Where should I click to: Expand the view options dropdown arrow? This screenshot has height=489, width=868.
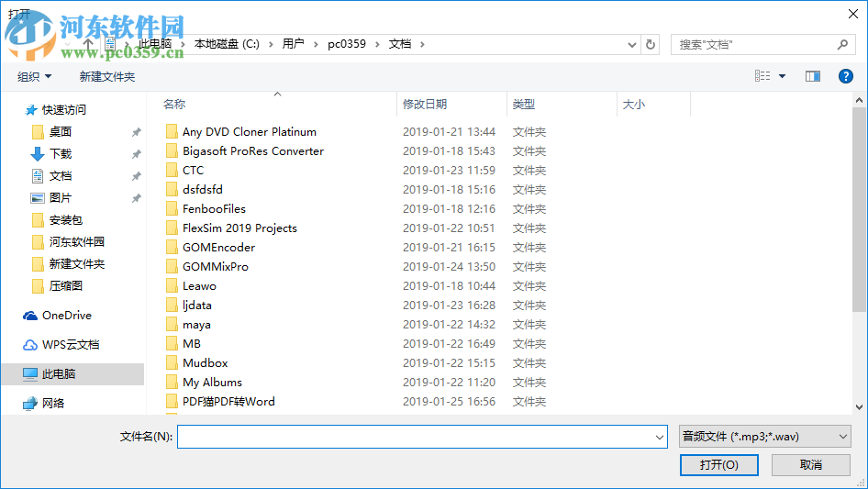point(782,76)
